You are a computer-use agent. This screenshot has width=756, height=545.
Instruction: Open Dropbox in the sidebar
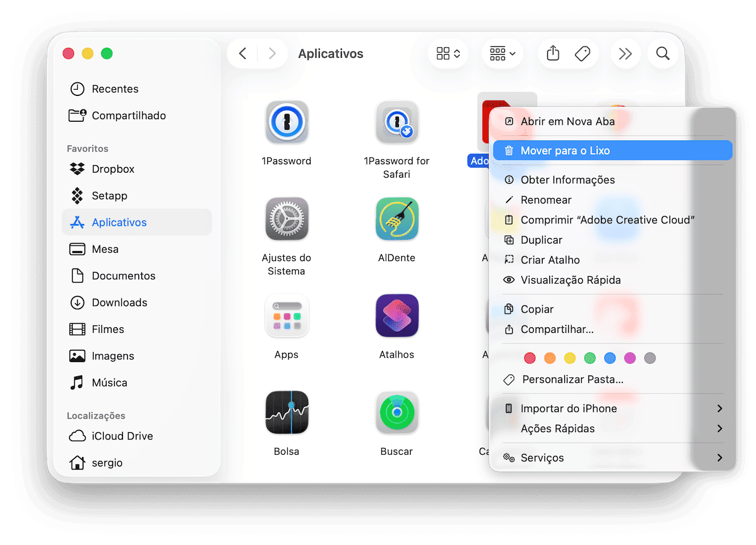(x=137, y=169)
